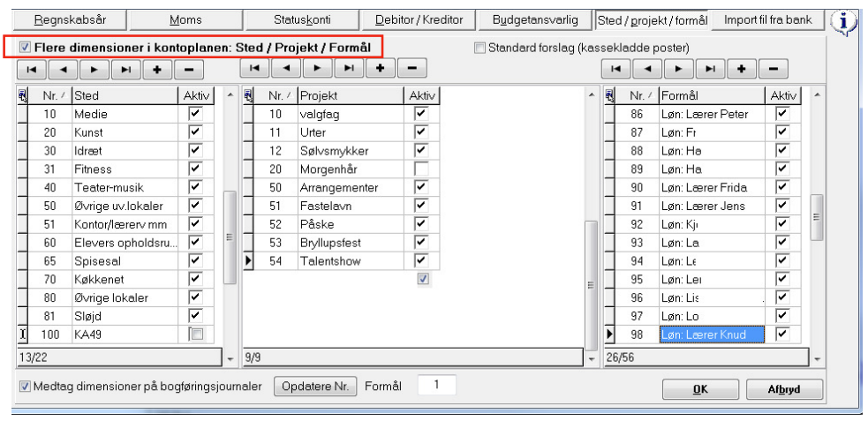868x421 pixels.
Task: Click the Opdatere Nr. button
Action: tap(315, 386)
